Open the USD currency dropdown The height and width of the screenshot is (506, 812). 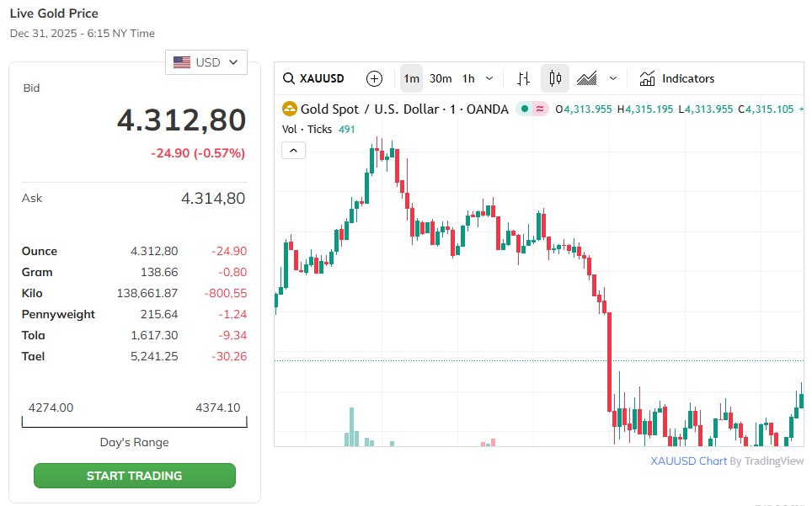tap(206, 62)
